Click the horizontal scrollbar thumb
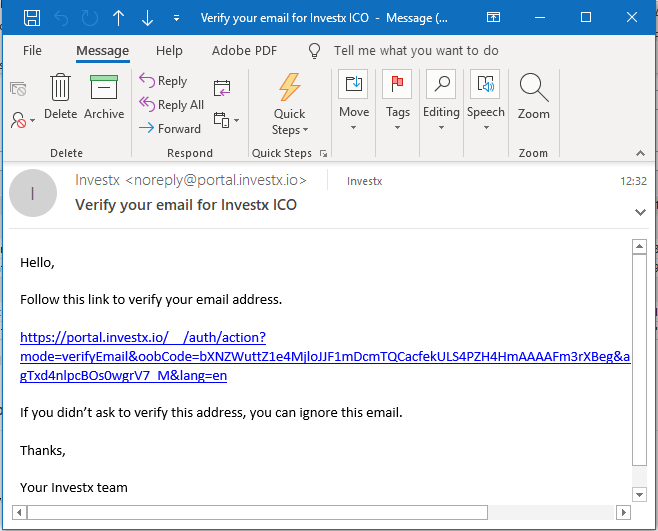This screenshot has width=658, height=531. [x=257, y=513]
